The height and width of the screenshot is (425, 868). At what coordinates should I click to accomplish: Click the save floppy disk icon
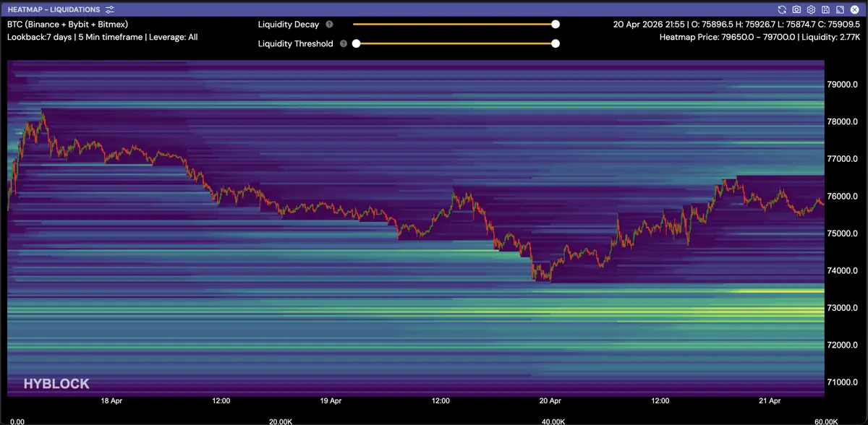tap(825, 9)
